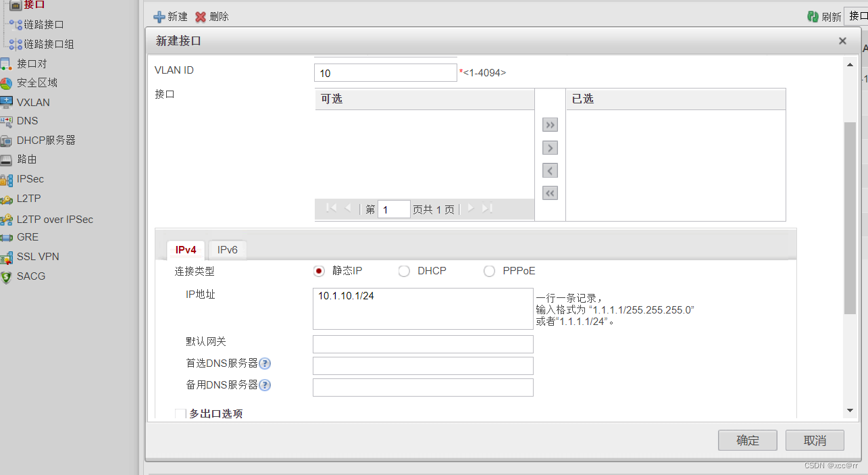Click the 链路接口组 tree icon
The height and width of the screenshot is (475, 868).
[x=16, y=45]
